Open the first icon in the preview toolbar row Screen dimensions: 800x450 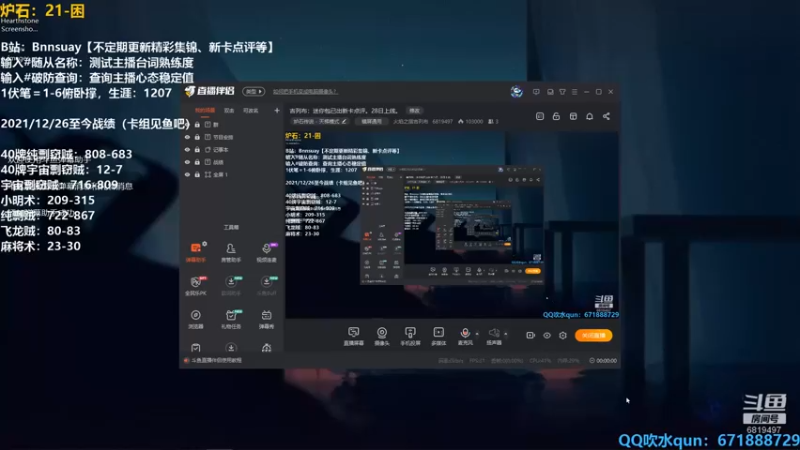click(x=540, y=116)
